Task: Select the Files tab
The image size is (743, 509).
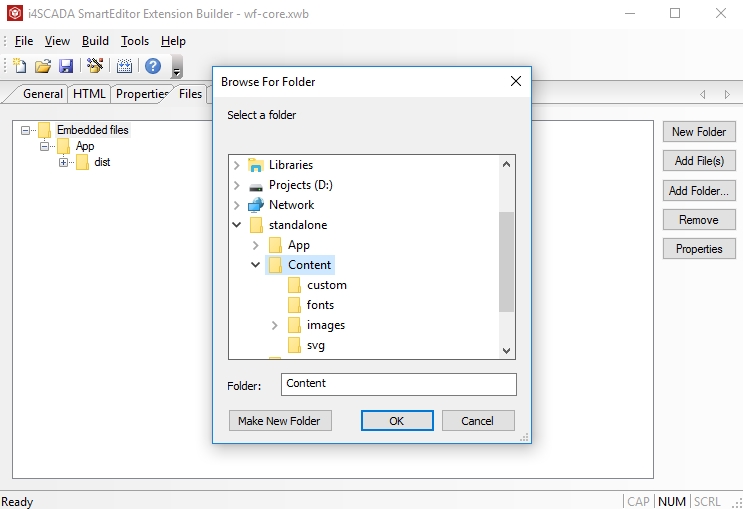Action: 190,94
